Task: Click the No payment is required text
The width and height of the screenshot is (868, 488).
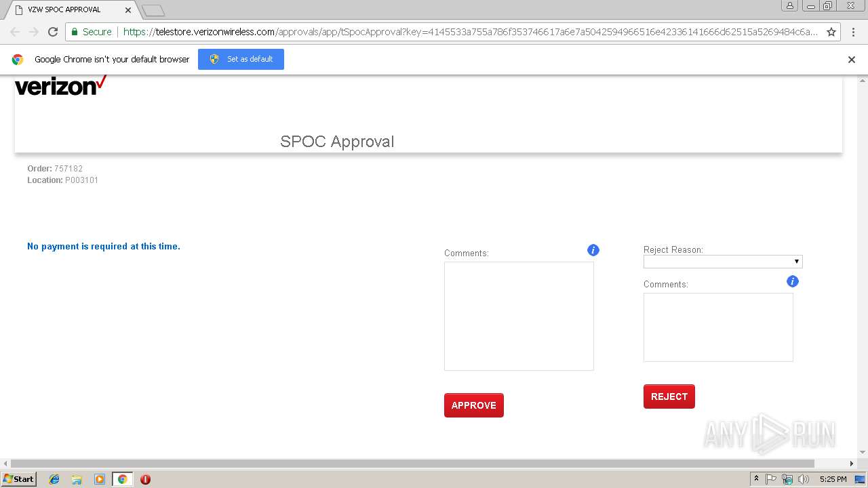Action: point(104,247)
